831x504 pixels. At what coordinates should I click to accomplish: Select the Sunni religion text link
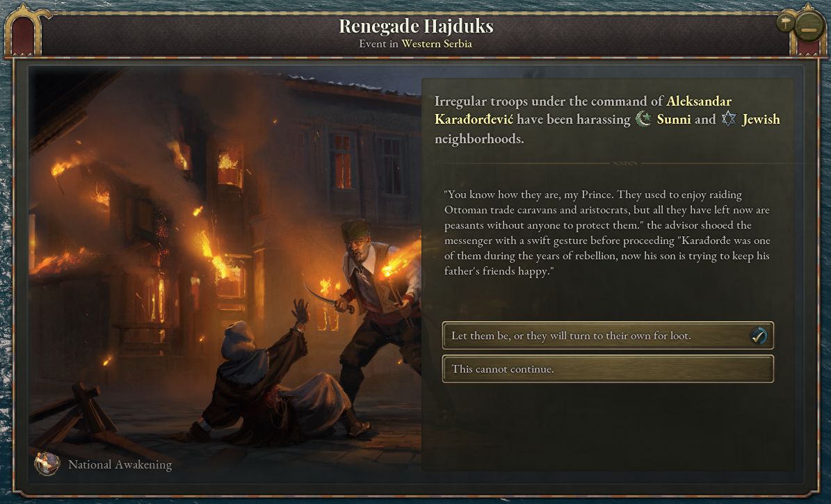tap(674, 120)
